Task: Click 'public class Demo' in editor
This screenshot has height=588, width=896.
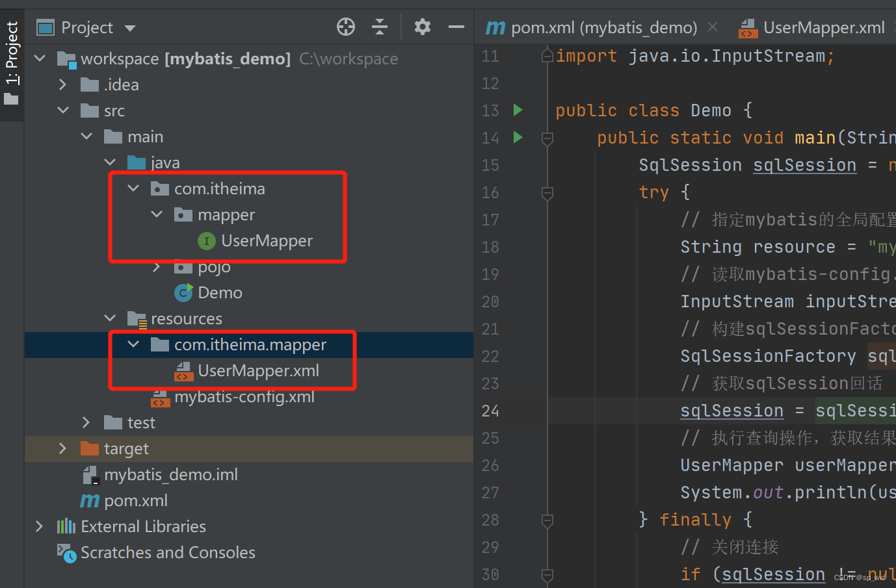Action: pos(643,110)
